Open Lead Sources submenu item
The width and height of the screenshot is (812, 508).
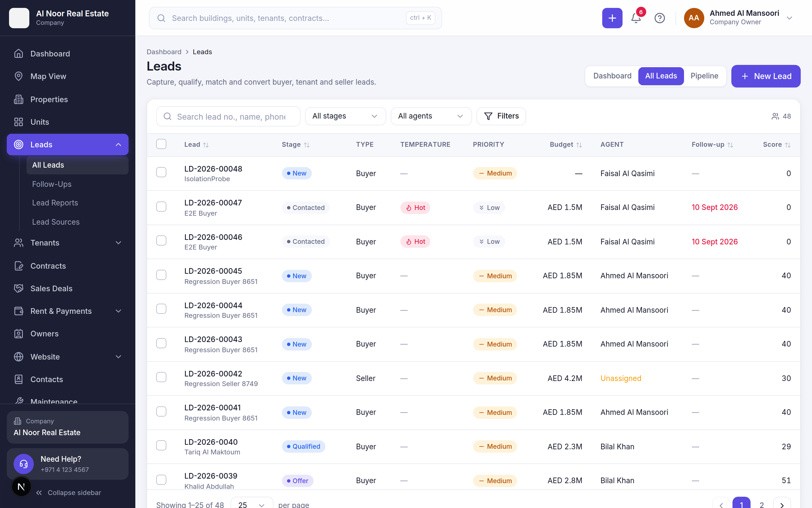[78, 222]
